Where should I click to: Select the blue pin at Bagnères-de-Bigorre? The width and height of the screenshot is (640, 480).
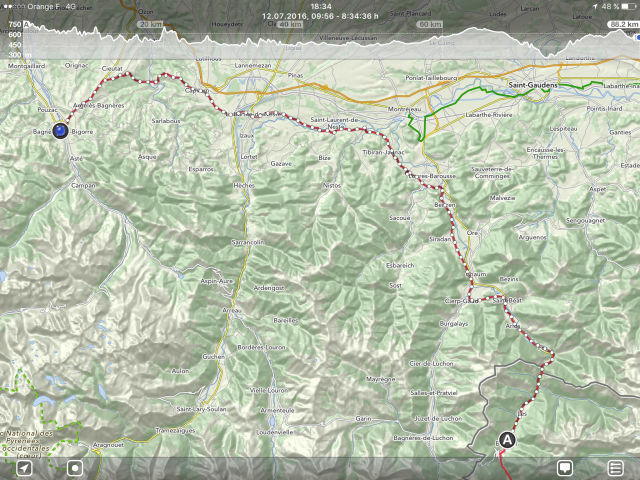pyautogui.click(x=60, y=131)
